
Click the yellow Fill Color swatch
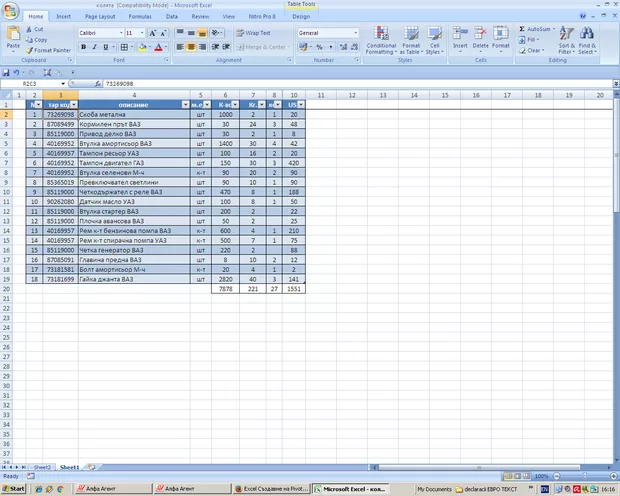142,47
